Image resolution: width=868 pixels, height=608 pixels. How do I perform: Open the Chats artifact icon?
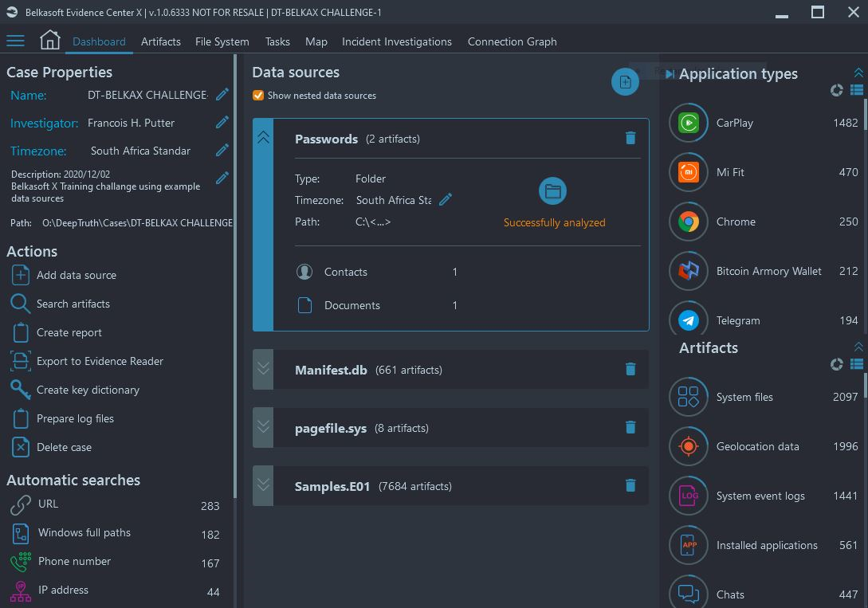tap(689, 592)
